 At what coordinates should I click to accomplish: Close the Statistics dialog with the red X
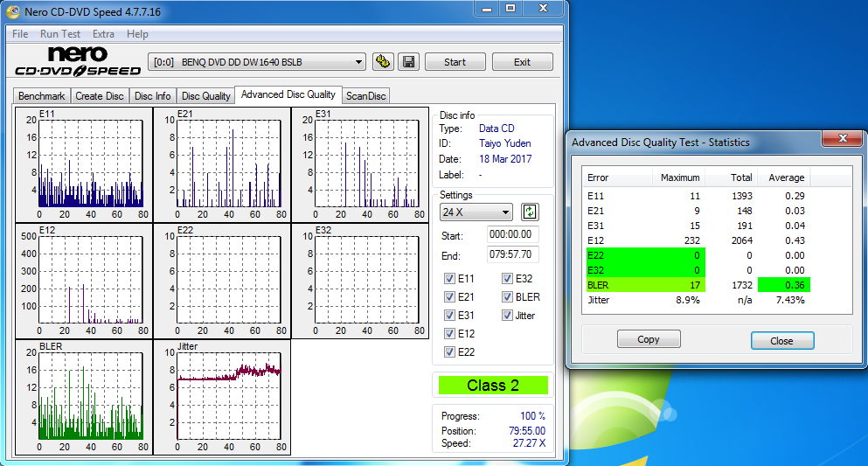[843, 138]
